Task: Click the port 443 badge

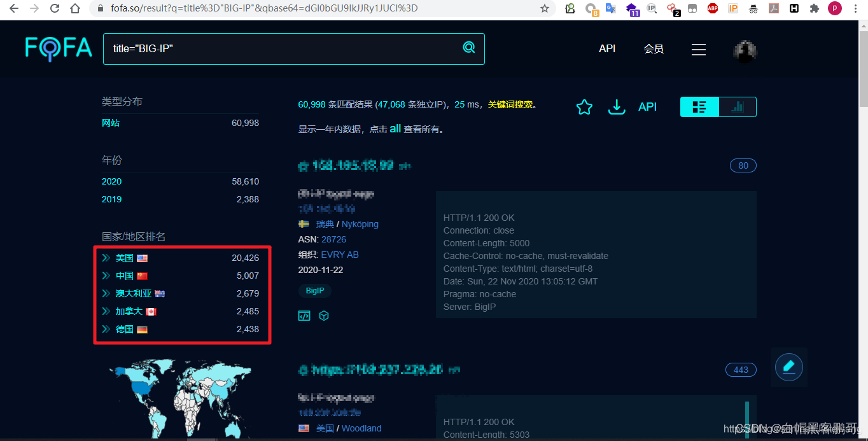Action: tap(741, 370)
